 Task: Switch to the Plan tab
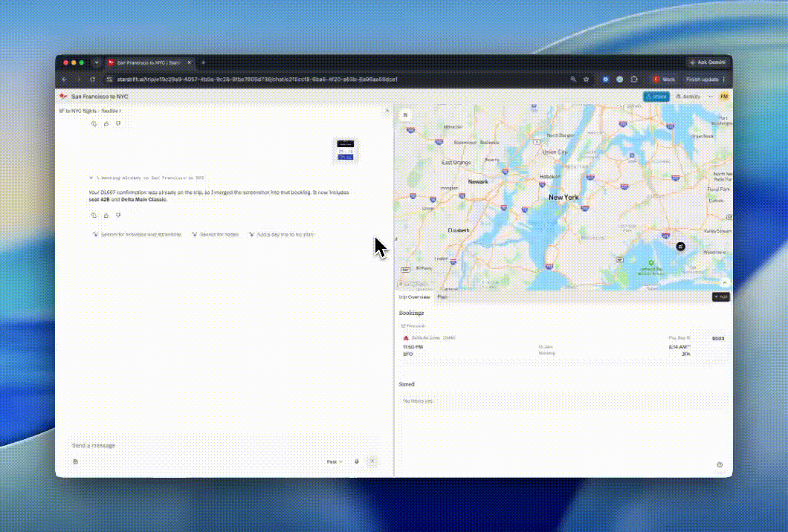coord(442,297)
